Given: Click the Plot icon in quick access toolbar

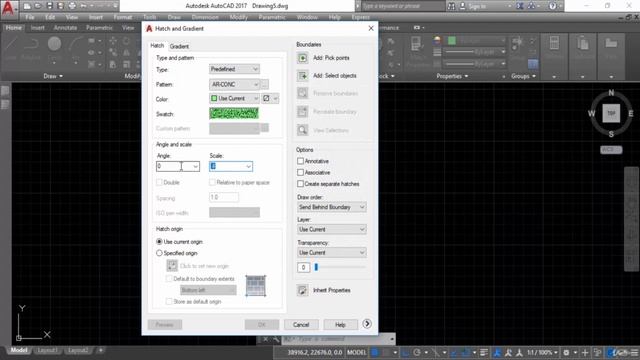Looking at the screenshot, I should click(72, 6).
